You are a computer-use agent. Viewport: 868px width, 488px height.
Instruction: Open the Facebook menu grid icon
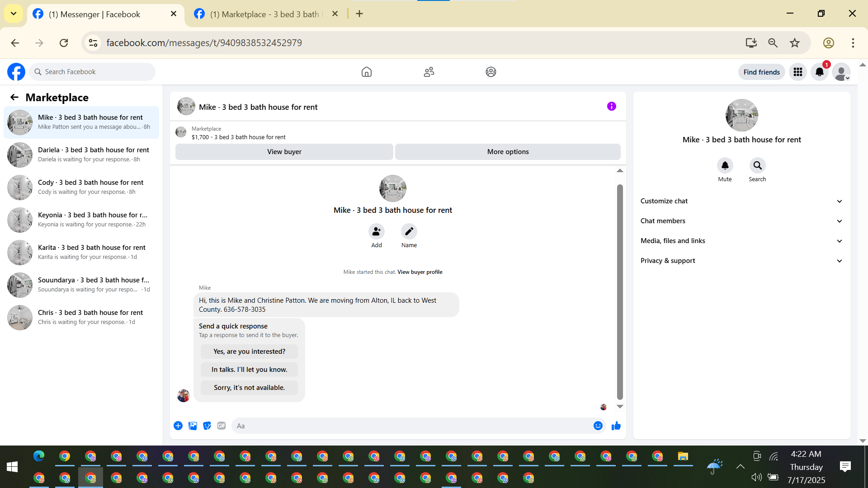797,72
